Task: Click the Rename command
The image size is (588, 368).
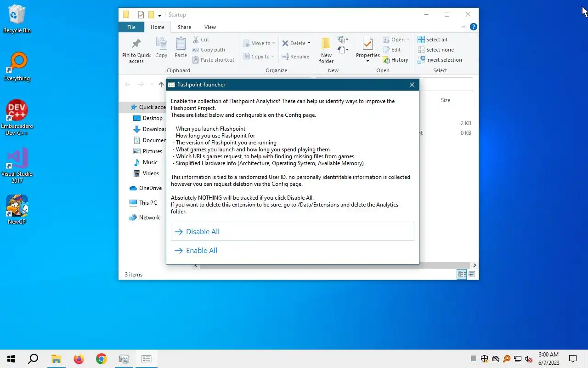Action: [x=295, y=57]
